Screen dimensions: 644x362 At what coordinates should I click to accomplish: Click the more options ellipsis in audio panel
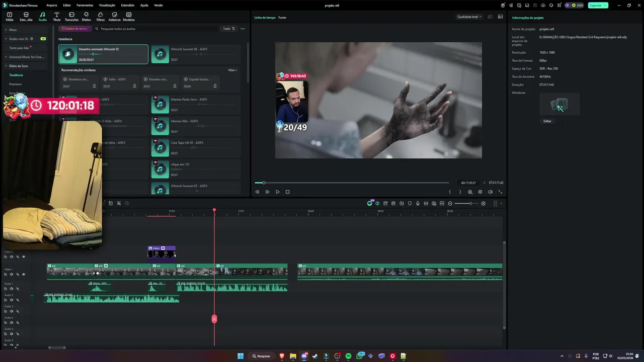point(243,29)
